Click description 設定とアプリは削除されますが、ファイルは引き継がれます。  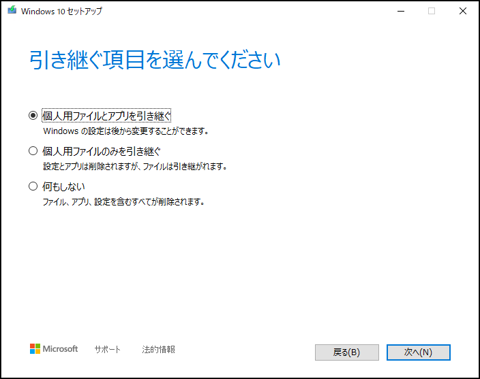[x=135, y=166]
